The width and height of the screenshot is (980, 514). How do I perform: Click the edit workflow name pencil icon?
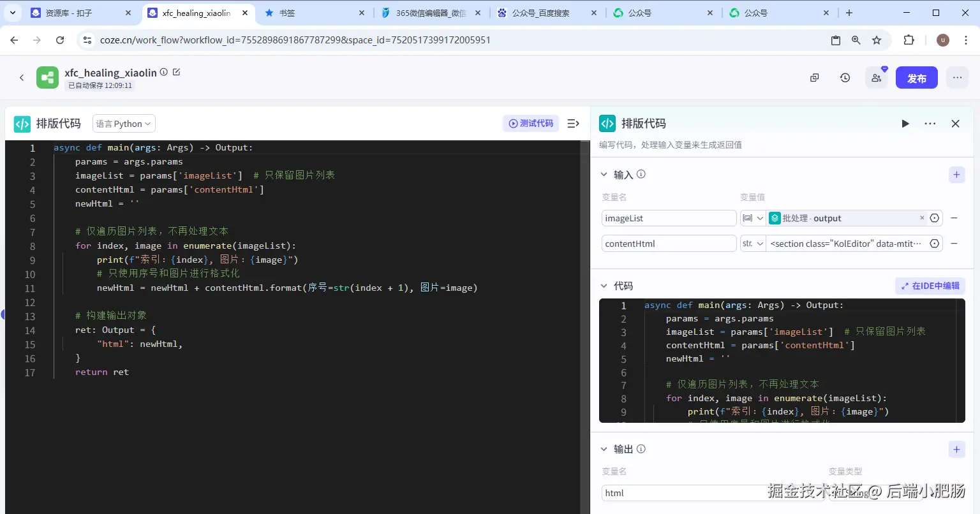[177, 72]
